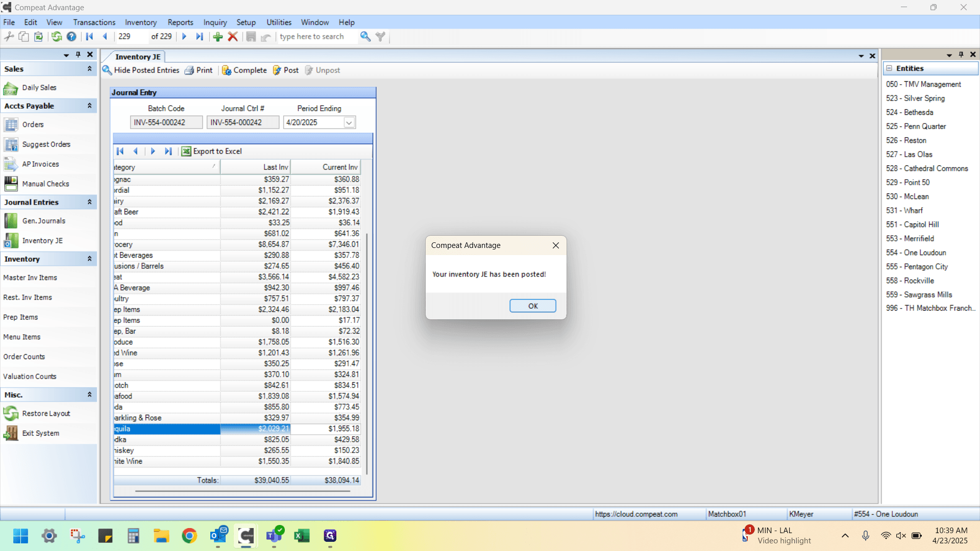Open the Utilities menu

279,22
